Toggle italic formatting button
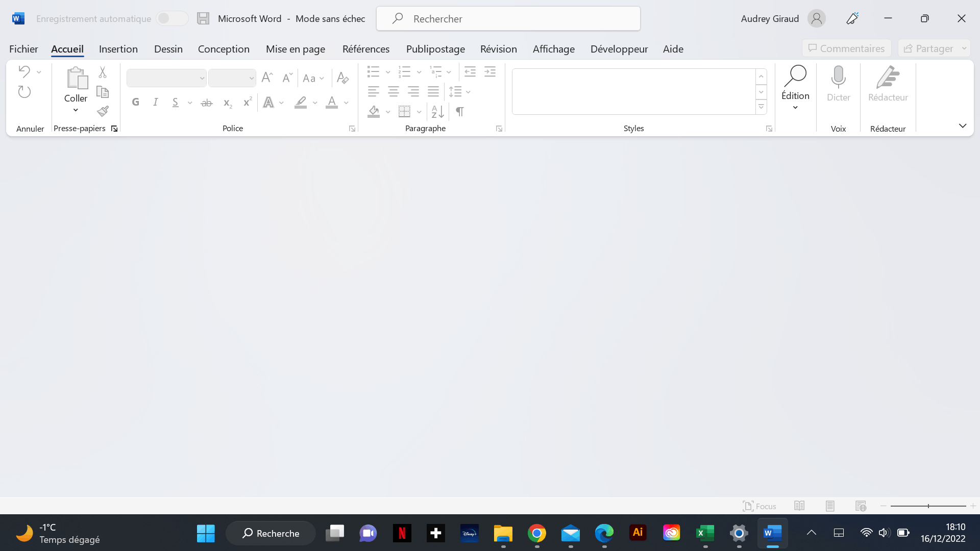The width and height of the screenshot is (980, 551). pyautogui.click(x=156, y=102)
